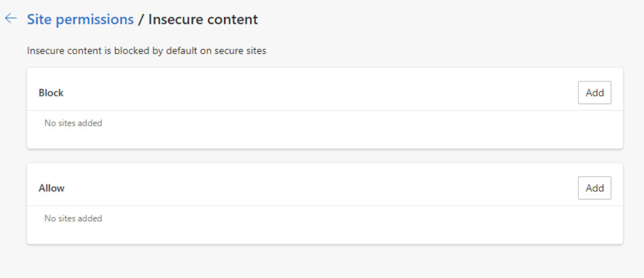644x278 pixels.
Task: Click the empty page background below Allow card
Action: click(x=325, y=262)
